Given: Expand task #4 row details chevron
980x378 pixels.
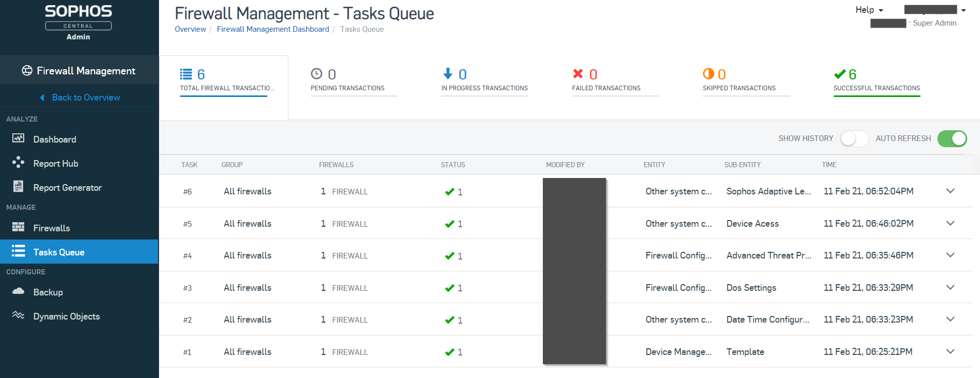Looking at the screenshot, I should coord(950,255).
